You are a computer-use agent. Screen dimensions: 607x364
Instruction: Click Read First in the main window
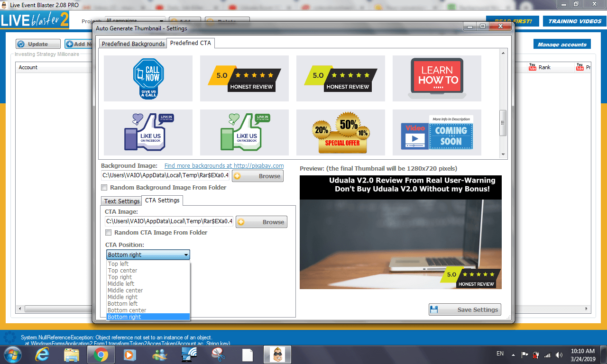point(513,21)
